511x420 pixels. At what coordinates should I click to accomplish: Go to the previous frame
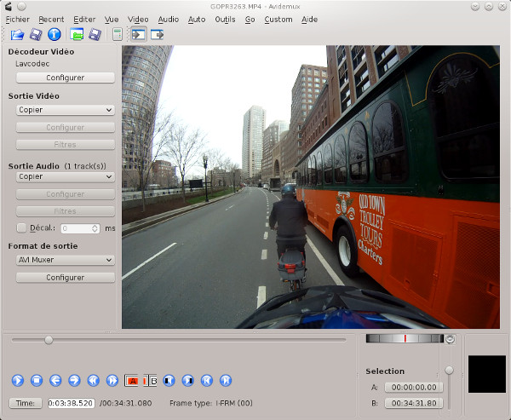(x=55, y=380)
